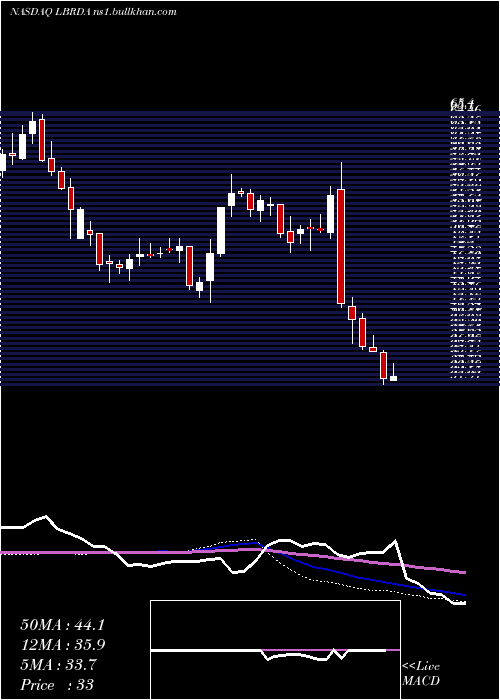The height and width of the screenshot is (700, 500).
Task: Click the large red candlestick in the chart
Action: tap(341, 246)
